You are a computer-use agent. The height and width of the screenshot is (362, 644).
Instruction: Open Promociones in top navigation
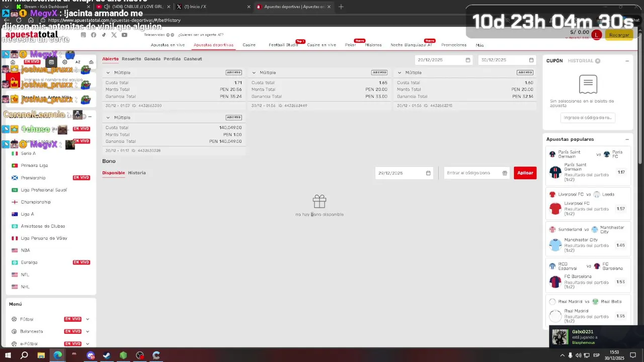[454, 45]
